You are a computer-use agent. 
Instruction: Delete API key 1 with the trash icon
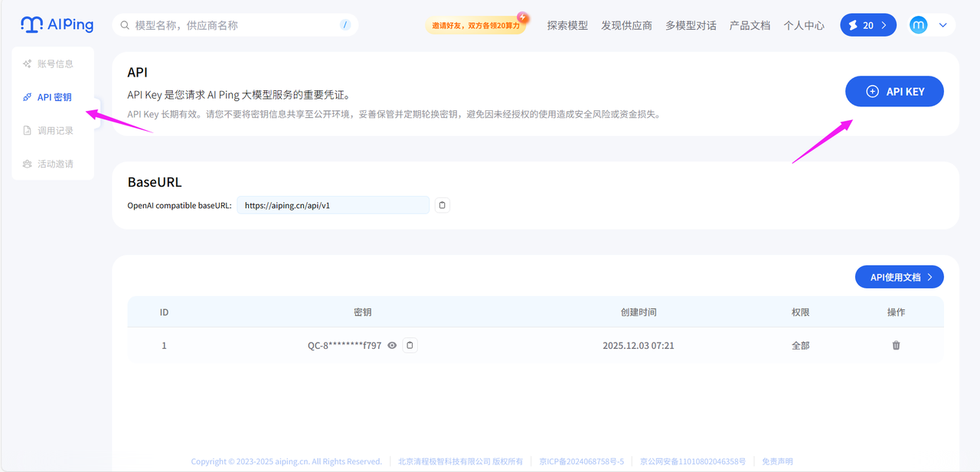click(896, 345)
